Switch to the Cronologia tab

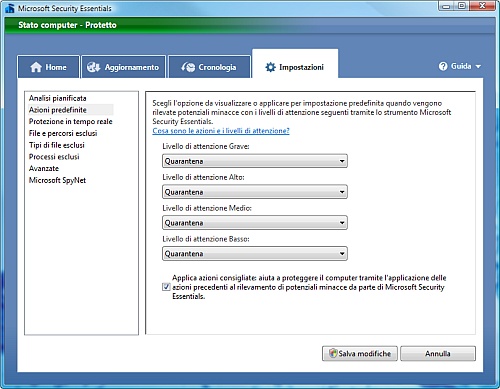click(x=209, y=67)
